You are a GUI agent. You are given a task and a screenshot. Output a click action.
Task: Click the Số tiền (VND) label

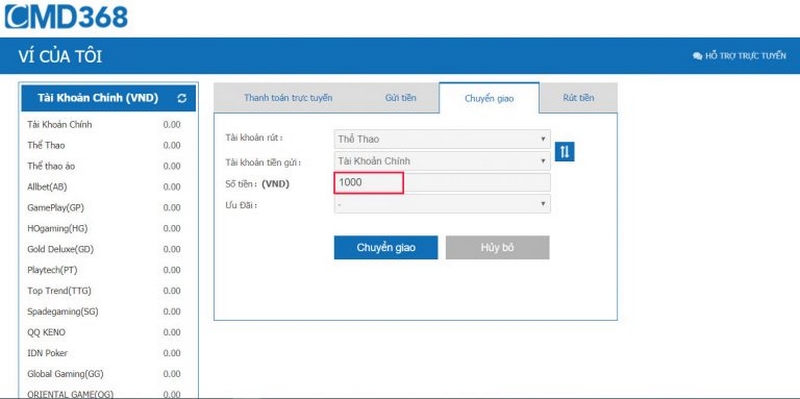point(257,184)
